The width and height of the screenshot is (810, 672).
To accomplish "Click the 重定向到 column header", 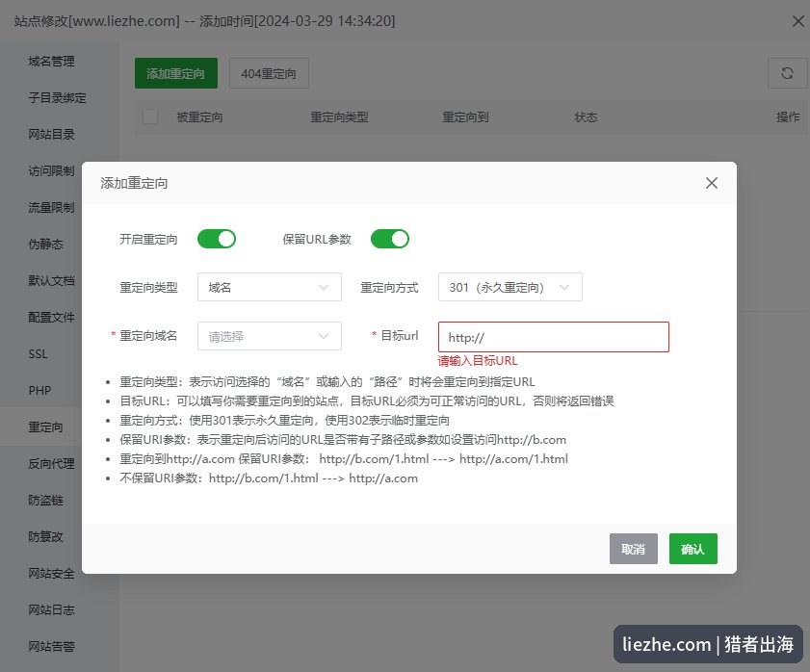I will click(465, 117).
